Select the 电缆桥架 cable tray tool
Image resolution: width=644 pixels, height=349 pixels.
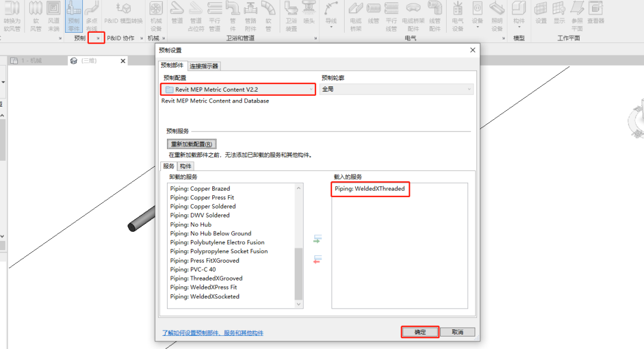355,16
